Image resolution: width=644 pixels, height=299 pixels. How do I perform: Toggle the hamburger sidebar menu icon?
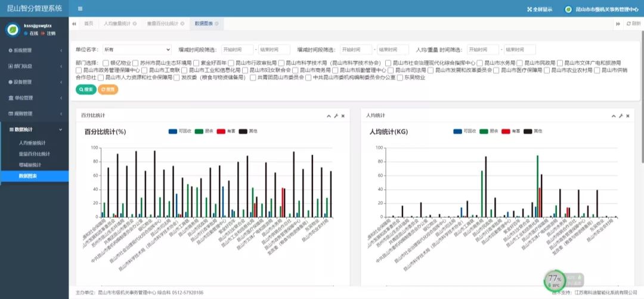80,9
